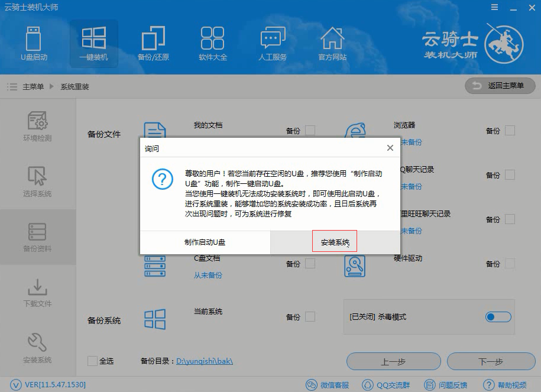Click 主菜单 in the breadcrumb

click(33, 87)
